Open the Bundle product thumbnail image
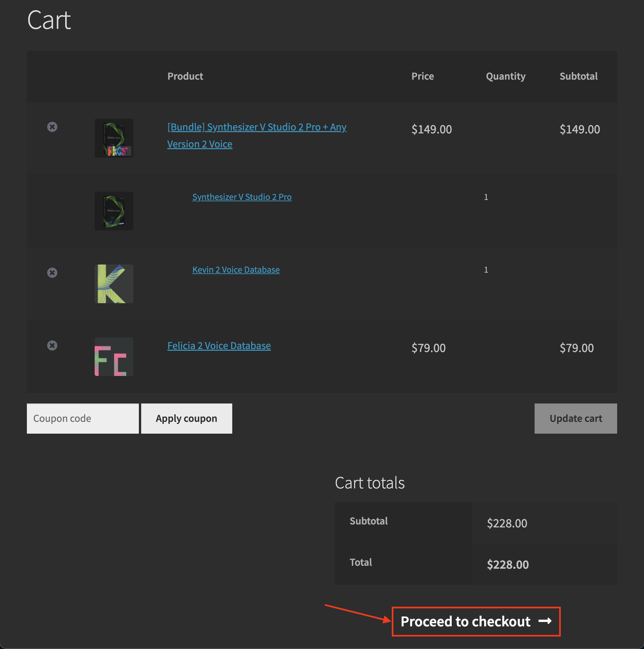 pyautogui.click(x=114, y=138)
